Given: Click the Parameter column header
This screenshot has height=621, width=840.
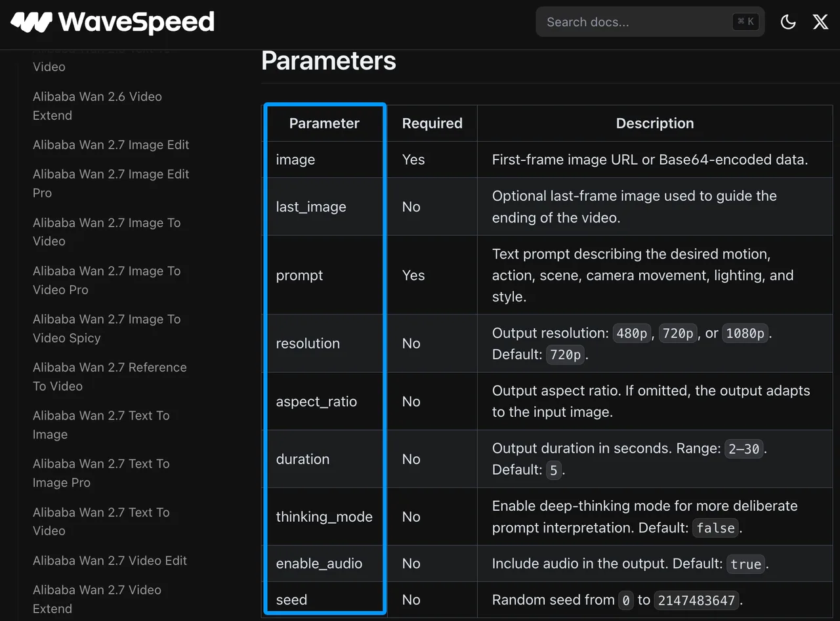Looking at the screenshot, I should click(324, 123).
